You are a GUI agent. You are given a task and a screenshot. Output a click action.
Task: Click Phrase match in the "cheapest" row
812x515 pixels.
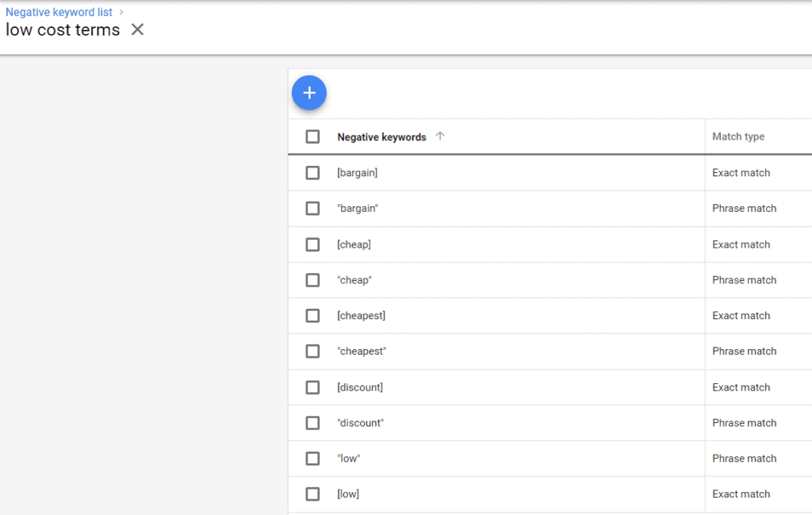point(744,352)
